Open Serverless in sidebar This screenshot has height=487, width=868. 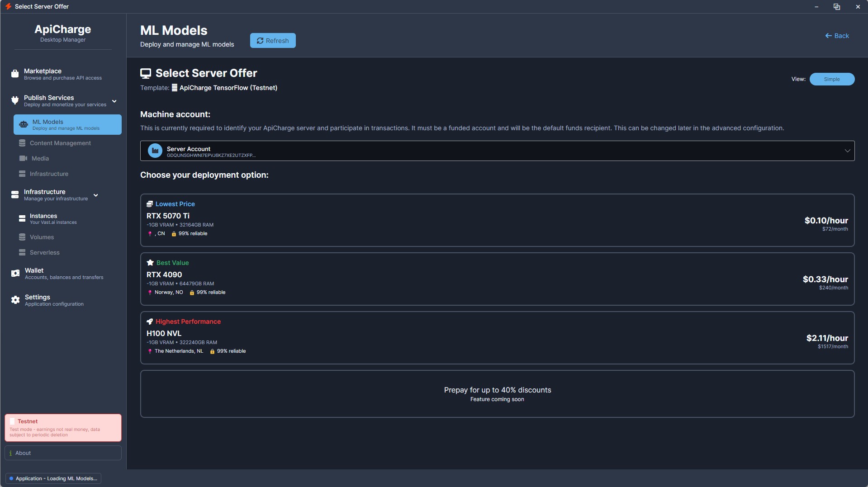pyautogui.click(x=44, y=252)
